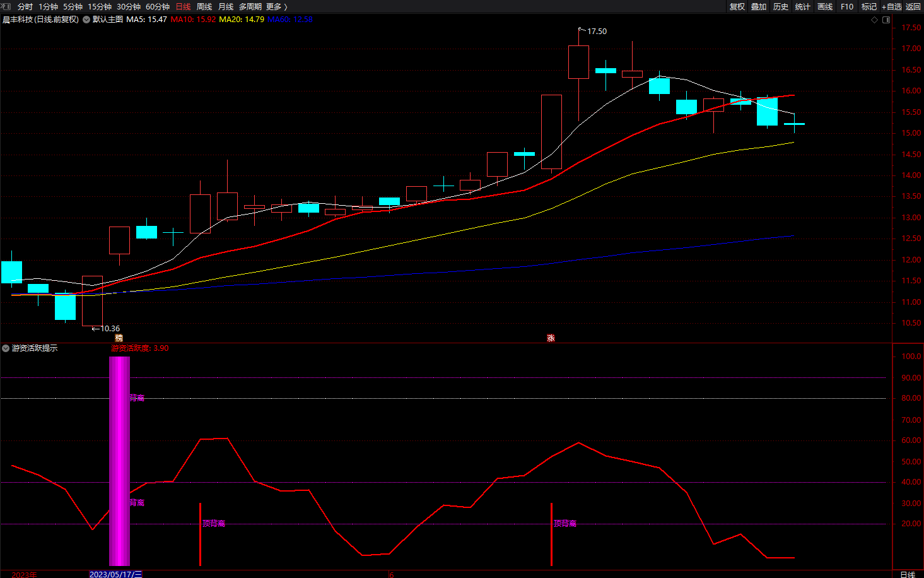Add stock with +自选 button
924x578 pixels.
pyautogui.click(x=892, y=7)
